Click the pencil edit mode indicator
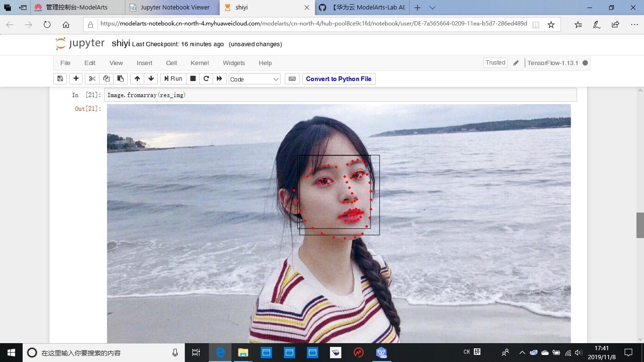Viewport: 644px width, 362px height. 516,63
